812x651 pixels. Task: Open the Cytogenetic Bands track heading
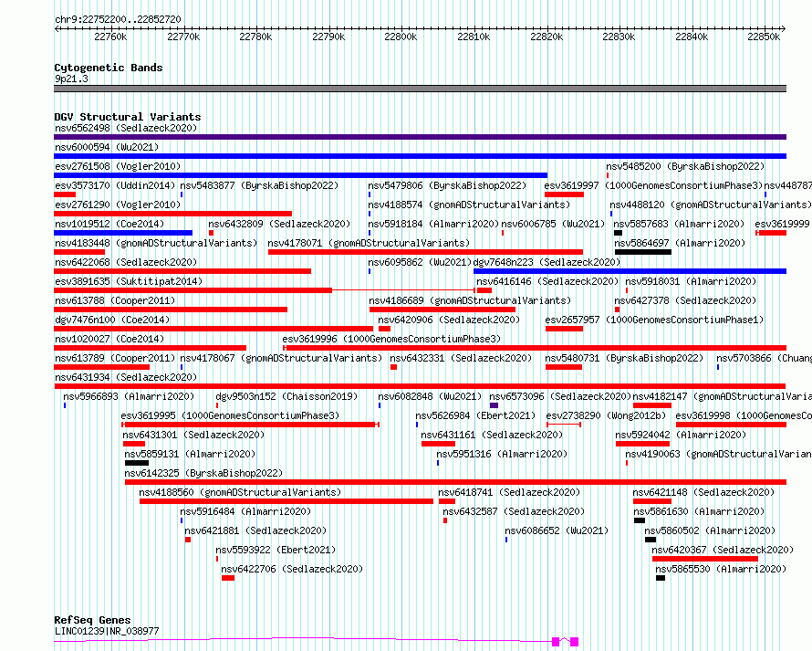(x=109, y=68)
